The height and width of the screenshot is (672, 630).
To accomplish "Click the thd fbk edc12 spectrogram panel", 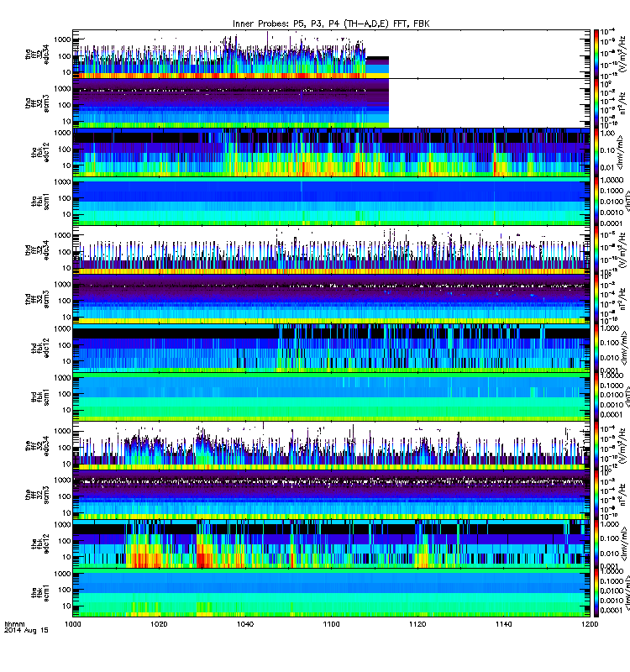I will (x=331, y=348).
